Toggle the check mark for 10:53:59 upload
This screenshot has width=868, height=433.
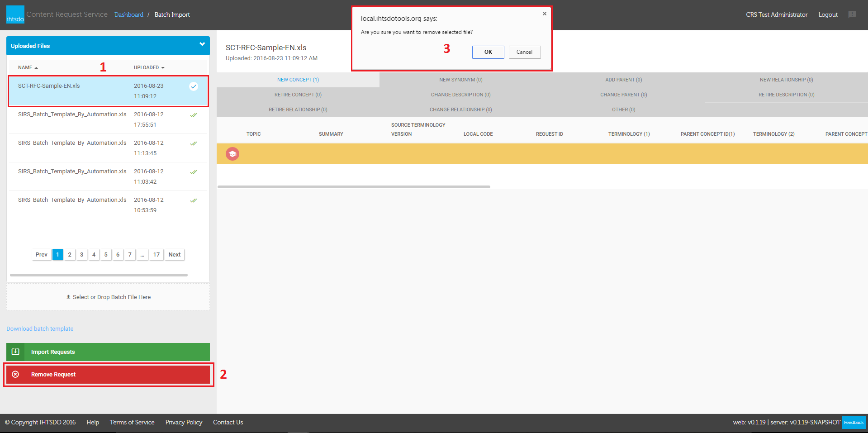tap(194, 200)
